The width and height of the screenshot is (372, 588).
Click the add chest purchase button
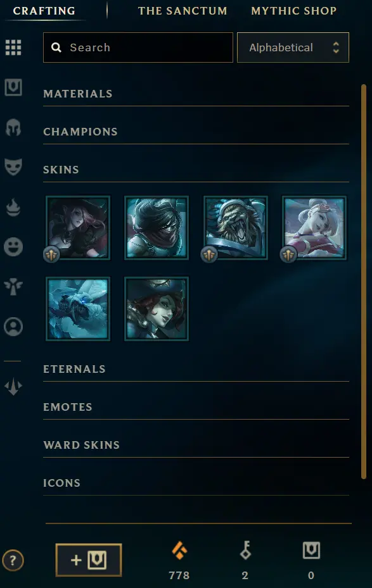(89, 560)
